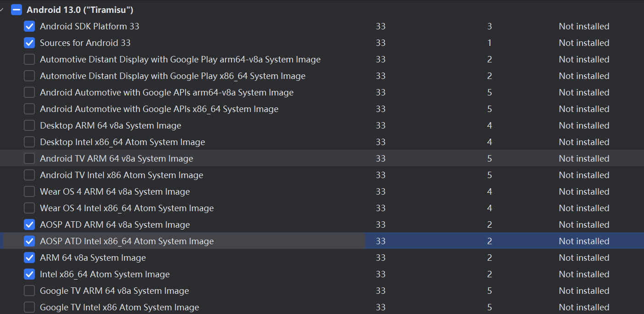
Task: Click the Intel x86_64 Atom System Image label
Action: [x=105, y=274]
